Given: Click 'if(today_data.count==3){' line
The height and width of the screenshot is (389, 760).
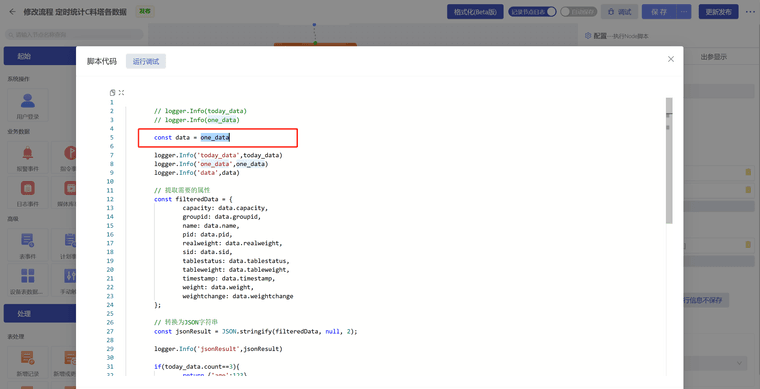Looking at the screenshot, I should tap(197, 367).
